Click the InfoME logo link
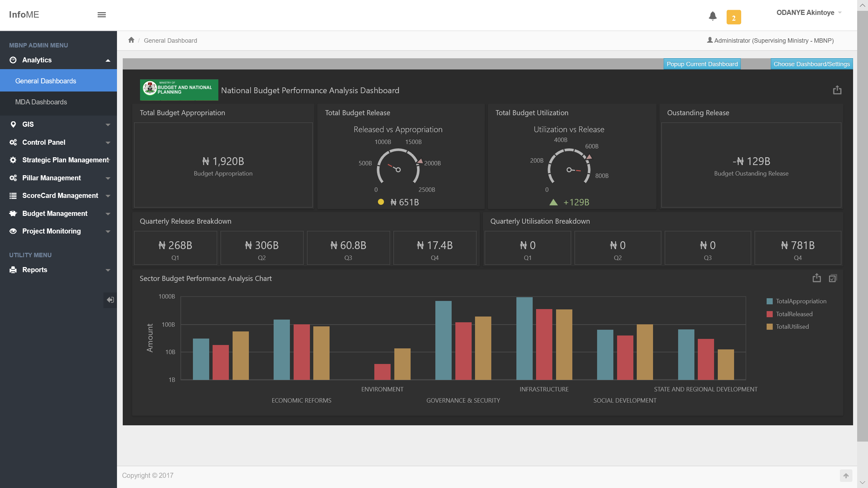This screenshot has height=488, width=868. point(24,15)
